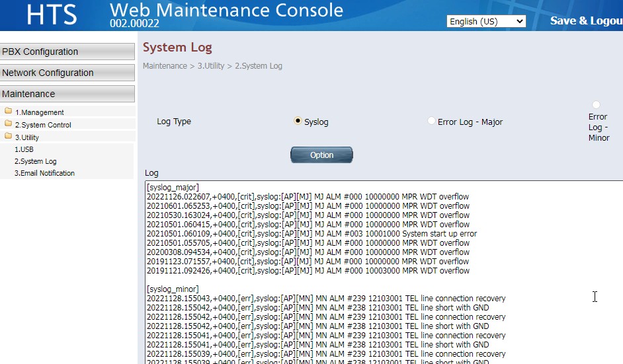This screenshot has height=364, width=623.
Task: Click the 20210530.163024 log entry
Action: pos(308,215)
